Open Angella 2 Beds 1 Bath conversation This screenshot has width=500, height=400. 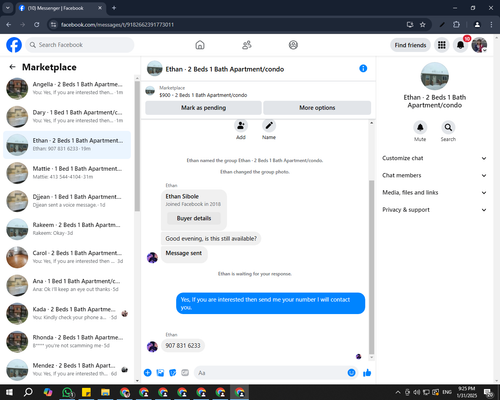point(67,88)
